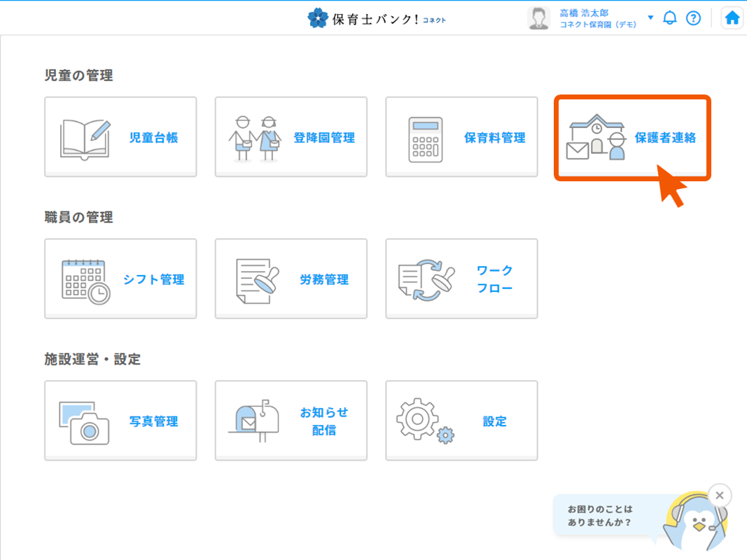Viewport: 747px width, 560px height.
Task: Click the schoolhouse envelope icon for 保護者連絡
Action: point(595,138)
